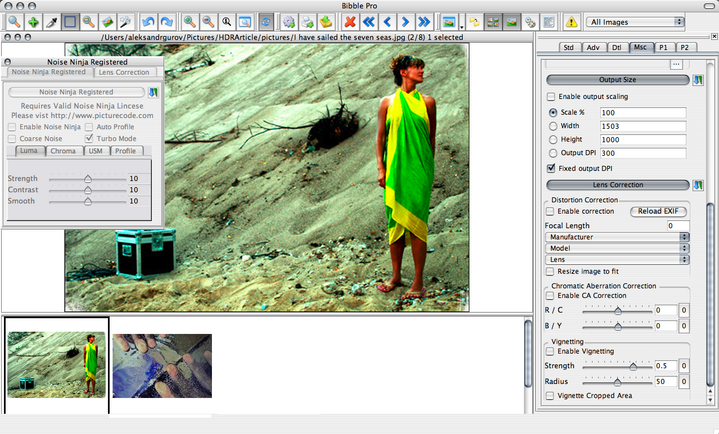Click the undo arrow icon
719x434 pixels.
click(149, 21)
